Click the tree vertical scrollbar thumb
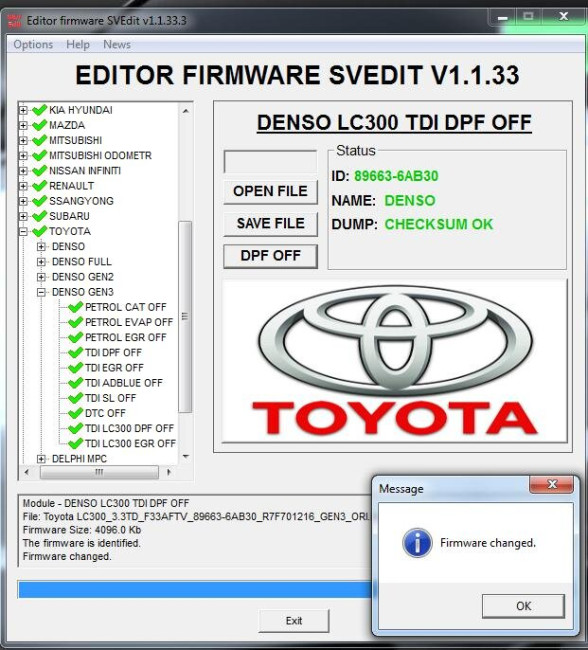This screenshot has height=650, width=588. point(185,317)
